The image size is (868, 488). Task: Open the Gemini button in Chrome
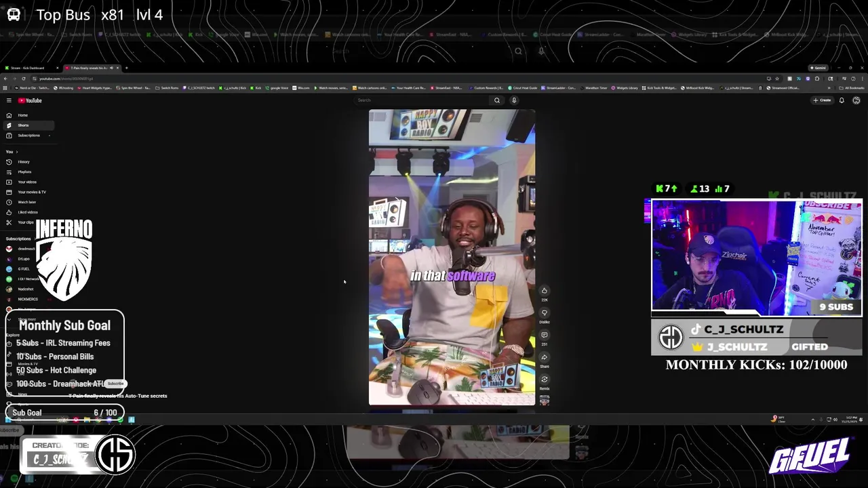(x=818, y=68)
